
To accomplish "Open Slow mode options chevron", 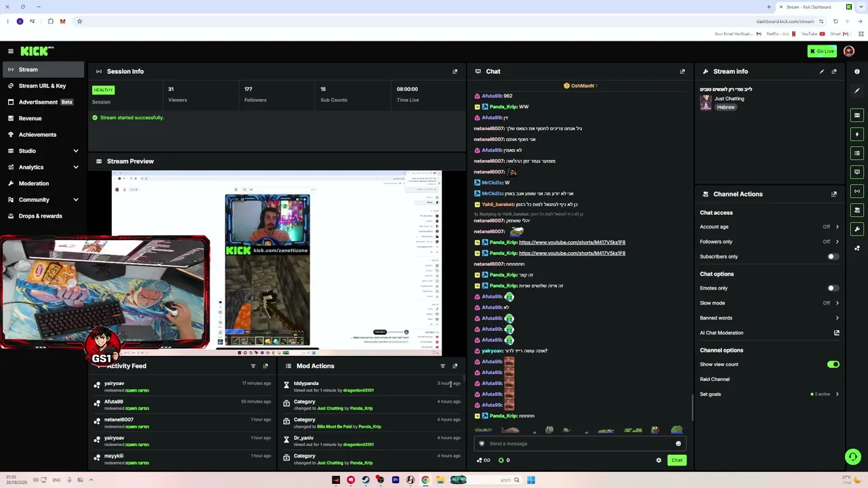I will tap(837, 303).
